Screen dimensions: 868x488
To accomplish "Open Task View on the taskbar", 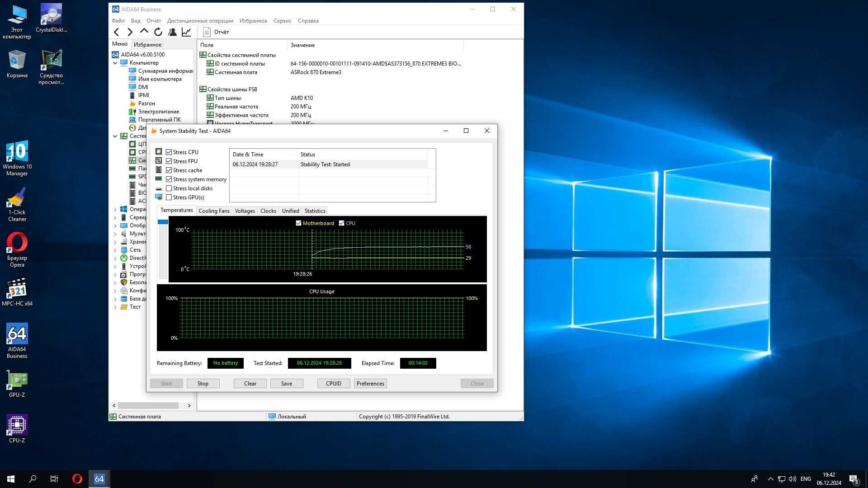I will pyautogui.click(x=54, y=479).
